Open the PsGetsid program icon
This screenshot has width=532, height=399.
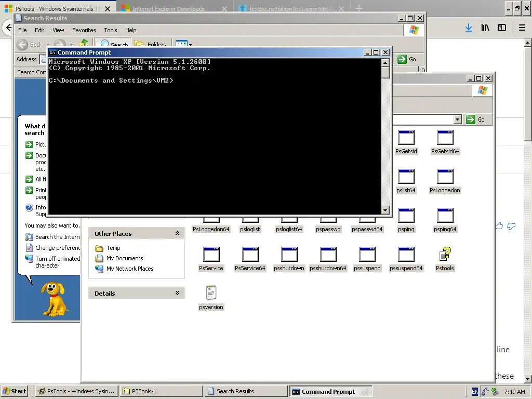click(x=406, y=138)
